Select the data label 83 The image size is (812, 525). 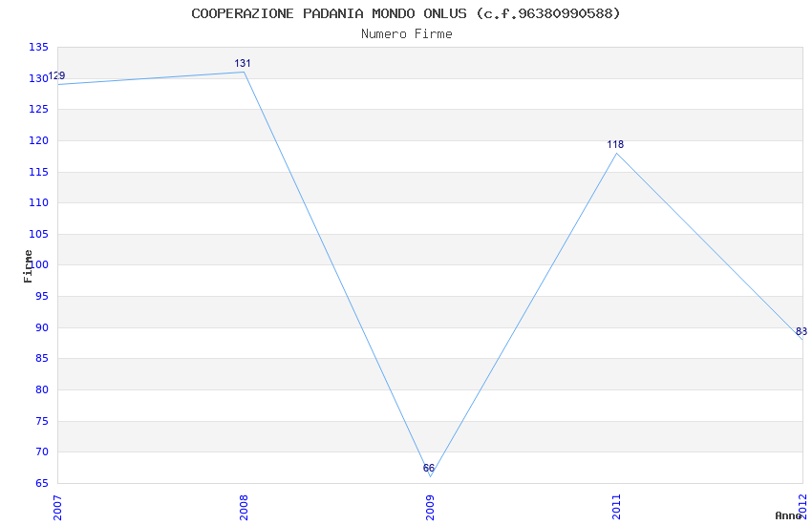pyautogui.click(x=801, y=331)
